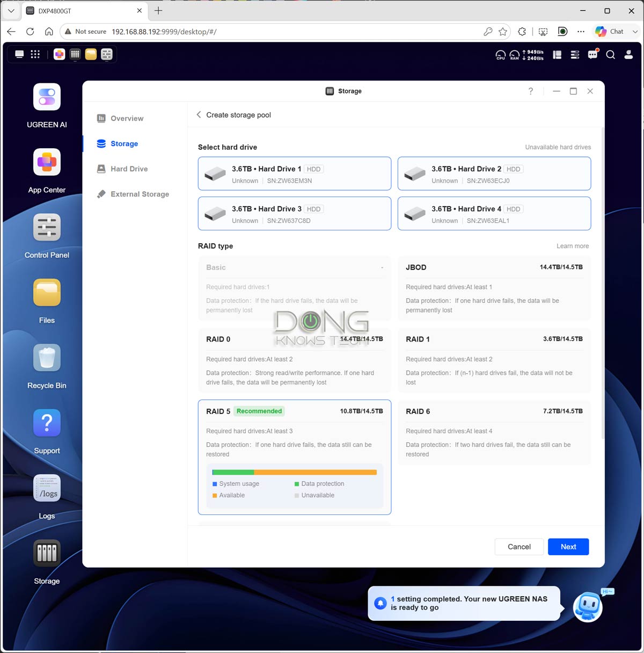
Task: Go to the browser home page
Action: coord(49,32)
